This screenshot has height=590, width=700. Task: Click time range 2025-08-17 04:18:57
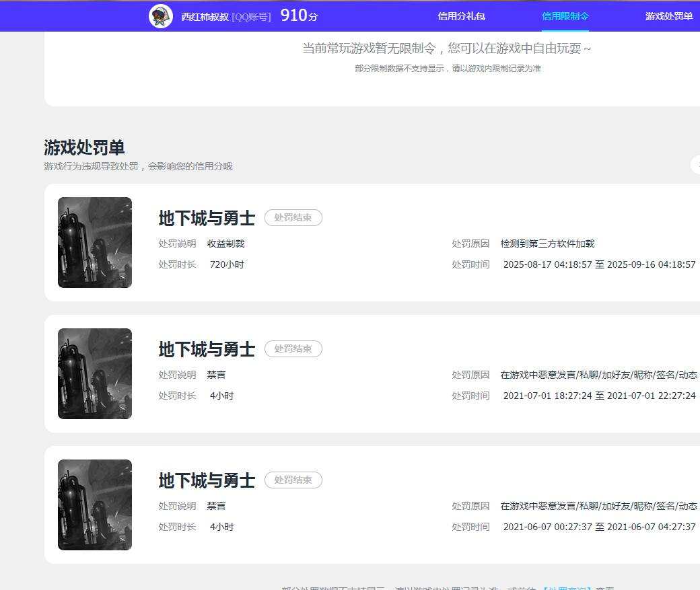coord(600,264)
